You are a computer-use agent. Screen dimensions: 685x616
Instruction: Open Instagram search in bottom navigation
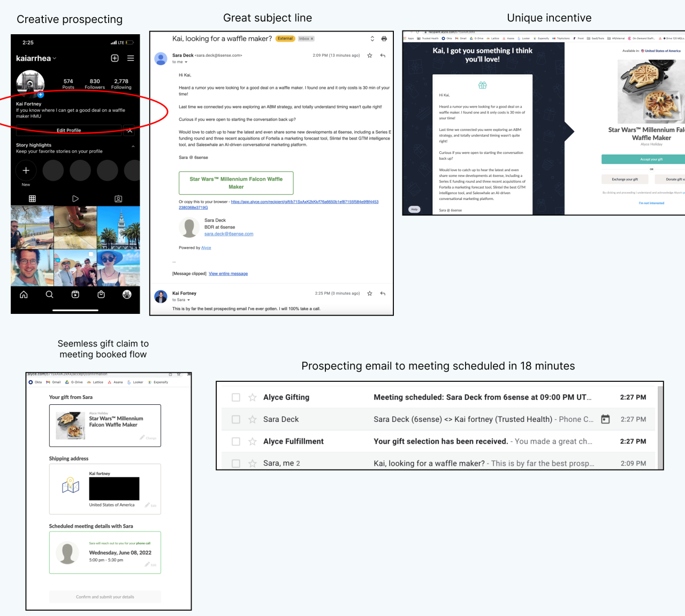pyautogui.click(x=49, y=294)
